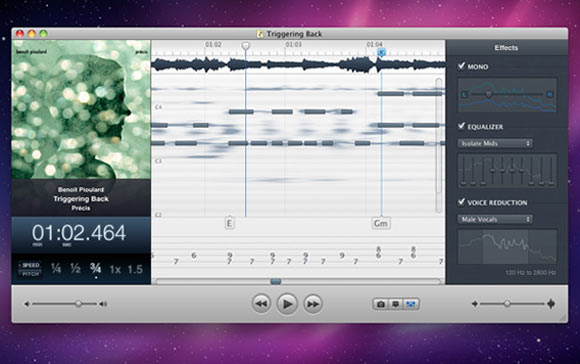
Task: Adjust the volume slider knob
Action: [78, 304]
